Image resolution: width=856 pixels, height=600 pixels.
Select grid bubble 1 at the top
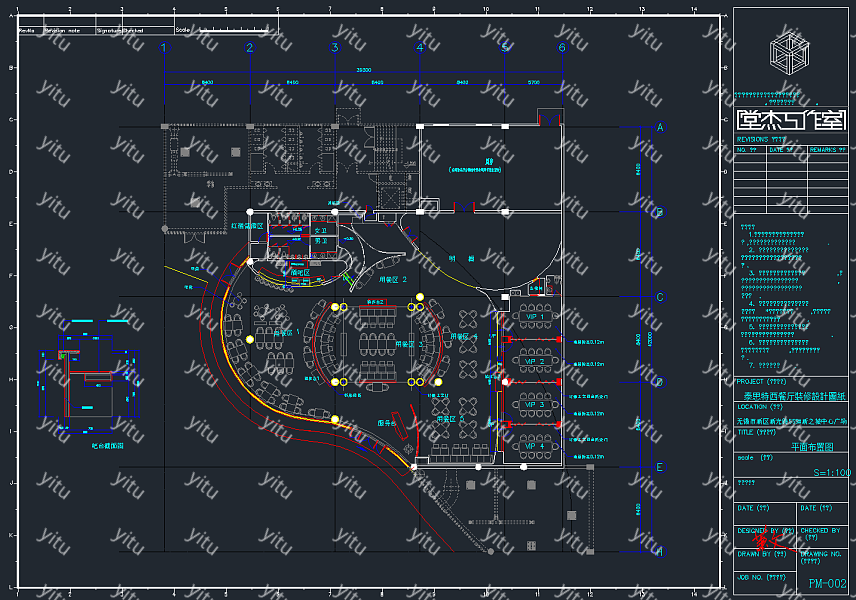coord(165,47)
